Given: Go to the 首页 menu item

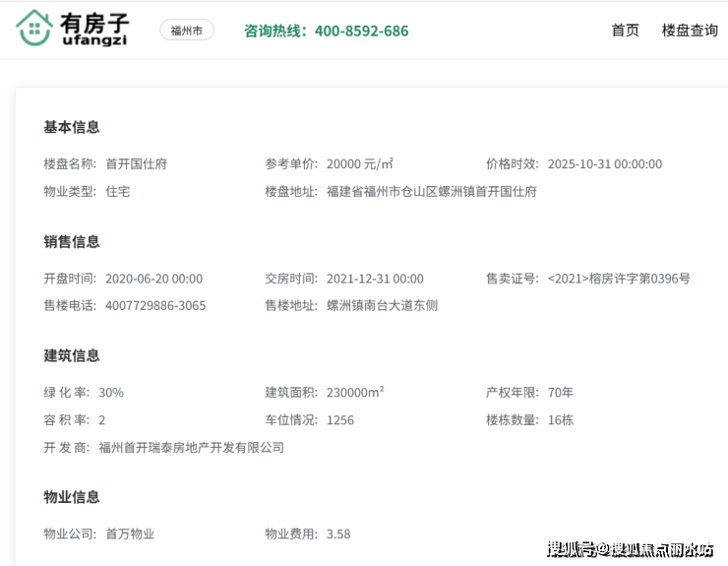Looking at the screenshot, I should click(625, 31).
